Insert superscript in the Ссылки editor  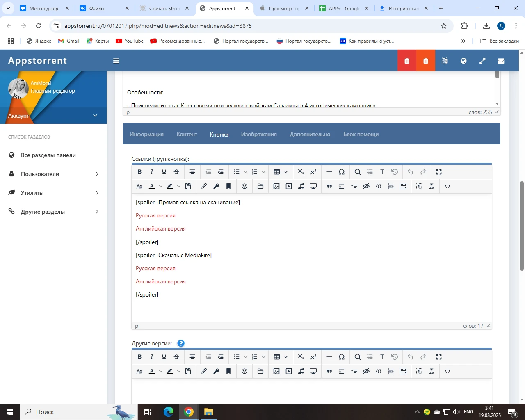[x=313, y=172]
